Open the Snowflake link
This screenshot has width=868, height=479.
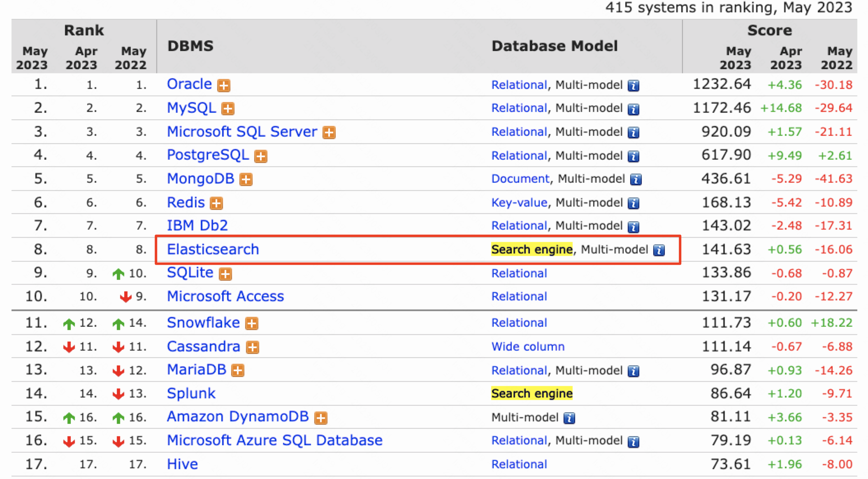coord(203,323)
